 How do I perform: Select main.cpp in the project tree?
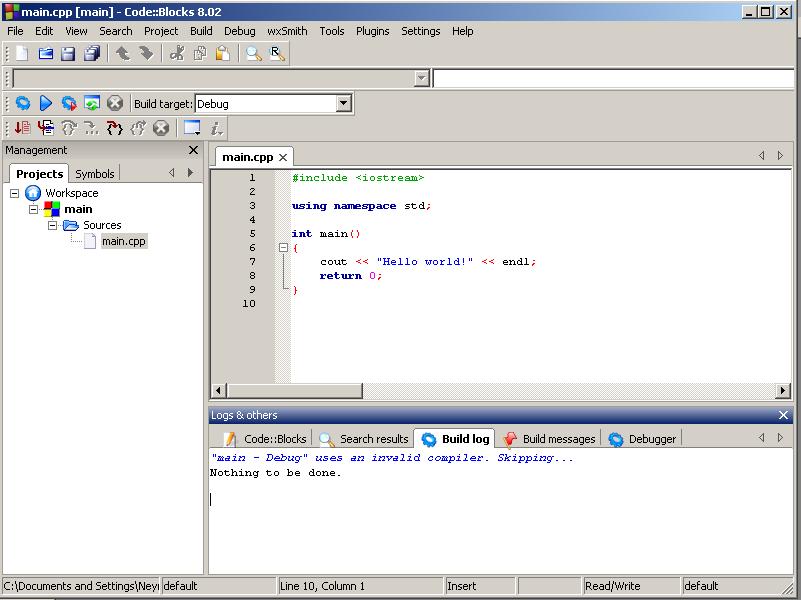coord(124,241)
